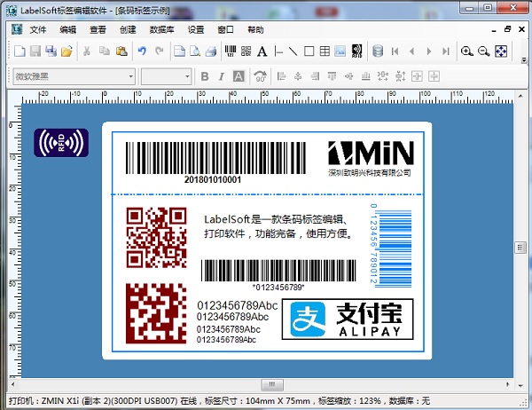Select the horizontal line tool
The image size is (532, 410).
point(278,51)
